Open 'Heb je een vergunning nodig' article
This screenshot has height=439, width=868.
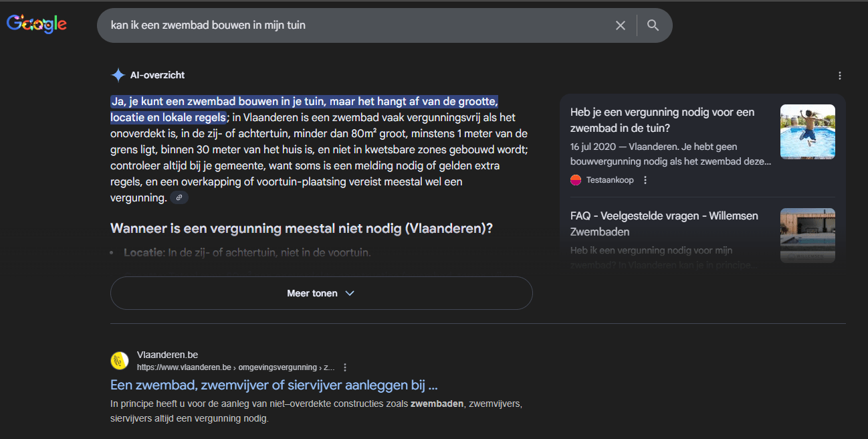click(662, 120)
